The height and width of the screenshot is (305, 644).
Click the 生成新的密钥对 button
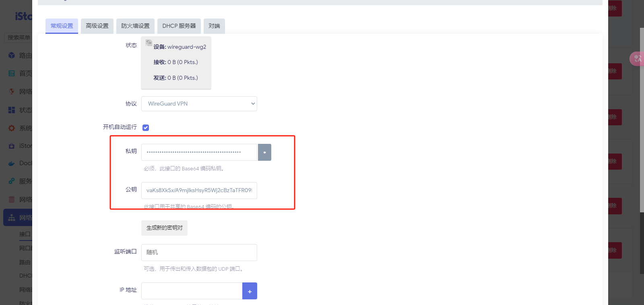pos(164,228)
